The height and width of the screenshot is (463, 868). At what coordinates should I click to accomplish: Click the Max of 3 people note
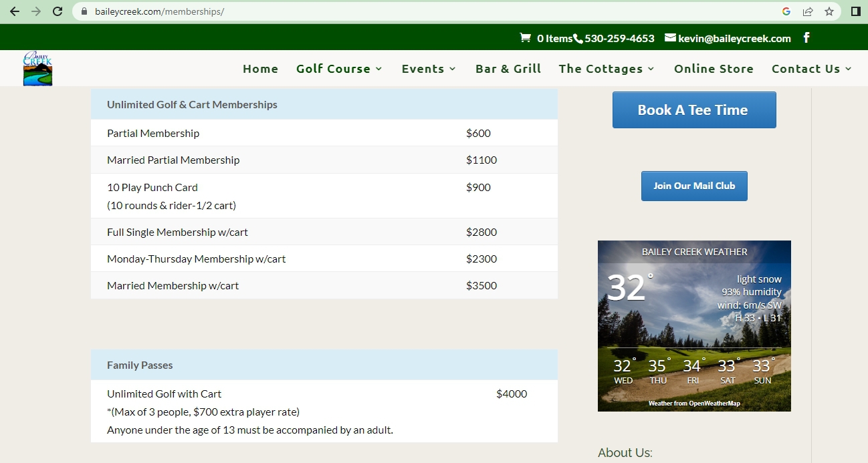tap(203, 412)
